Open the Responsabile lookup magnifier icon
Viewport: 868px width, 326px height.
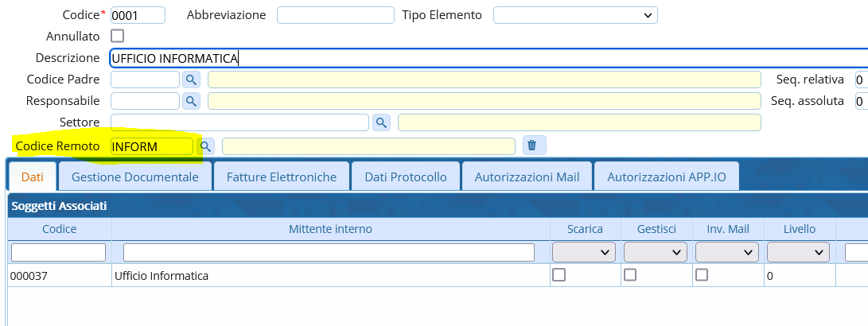[191, 101]
